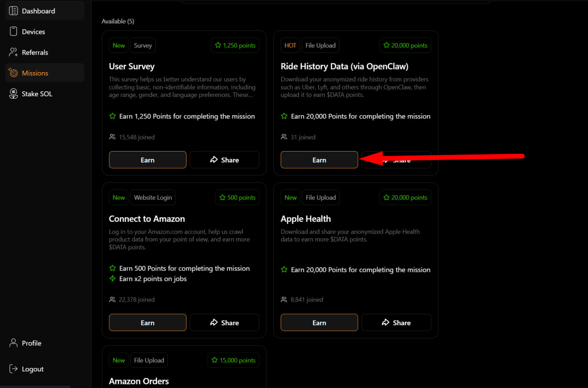Click the 8,841 joined text
The height and width of the screenshot is (388, 588).
click(307, 299)
